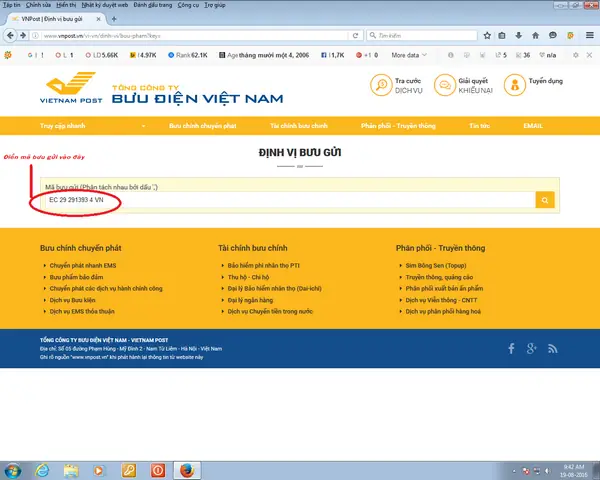This screenshot has height=480, width=600.
Task: Expand the More data dropdown
Action: coord(409,55)
